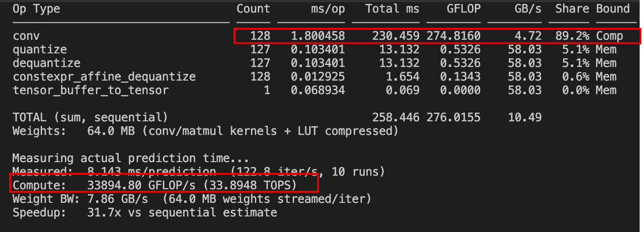Click total ms value 258.446
Screen dimensions: 644x232
pyautogui.click(x=396, y=117)
